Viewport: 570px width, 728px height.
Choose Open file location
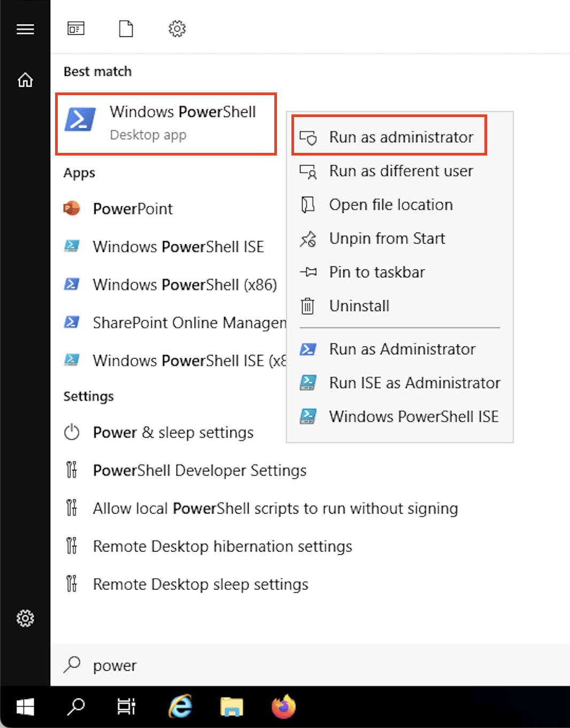pos(390,205)
